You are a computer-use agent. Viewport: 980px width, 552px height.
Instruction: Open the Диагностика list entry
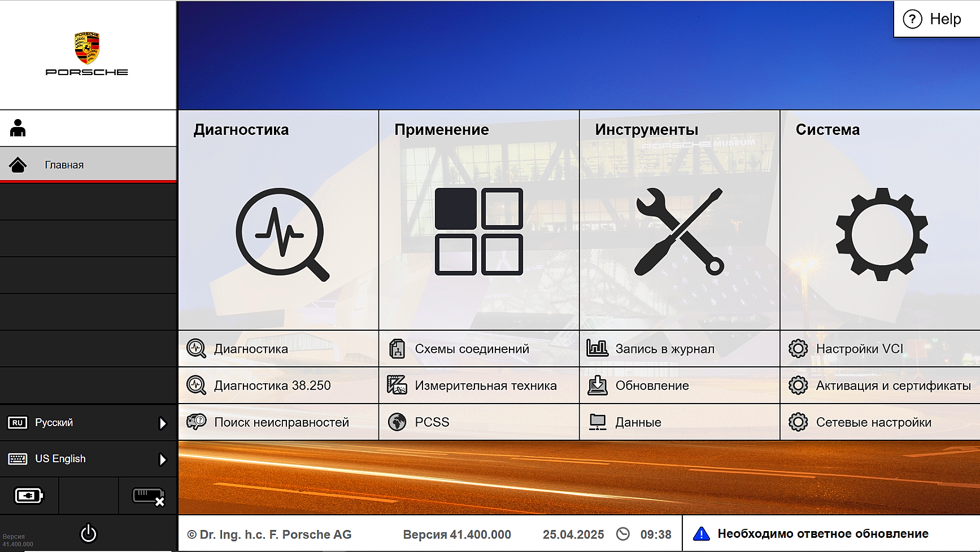(x=278, y=349)
